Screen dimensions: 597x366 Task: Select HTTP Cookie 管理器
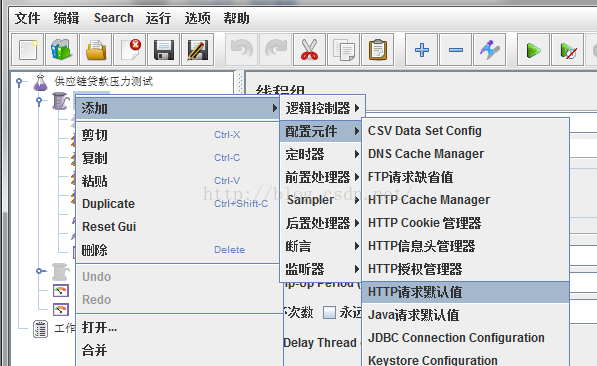pos(465,223)
